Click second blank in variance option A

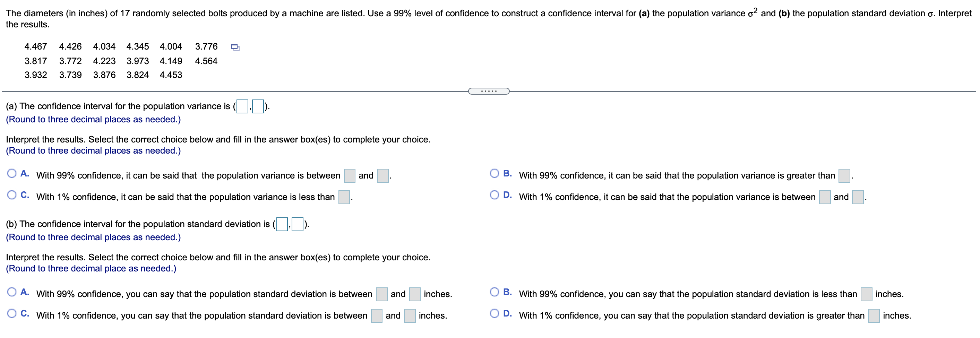pos(383,176)
